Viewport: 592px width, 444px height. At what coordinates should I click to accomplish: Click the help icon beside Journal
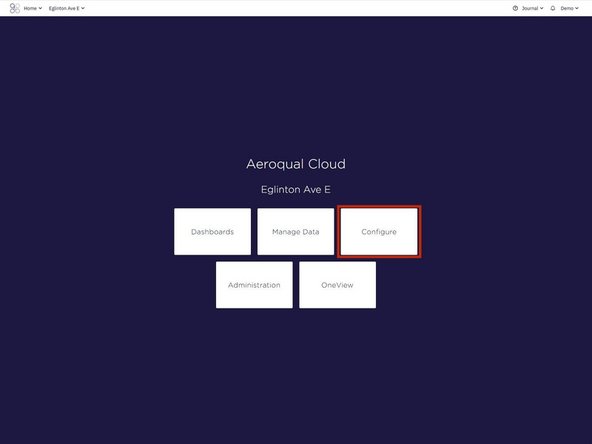pyautogui.click(x=515, y=8)
